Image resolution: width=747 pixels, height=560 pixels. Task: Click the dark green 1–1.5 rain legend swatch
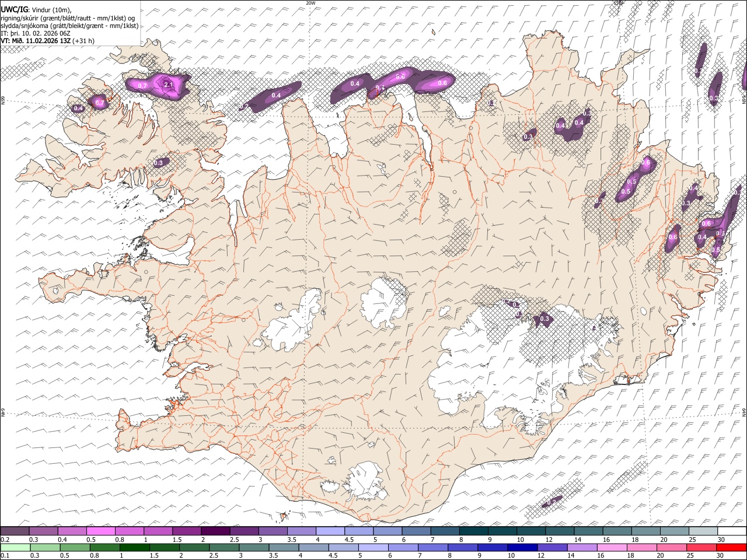click(134, 547)
